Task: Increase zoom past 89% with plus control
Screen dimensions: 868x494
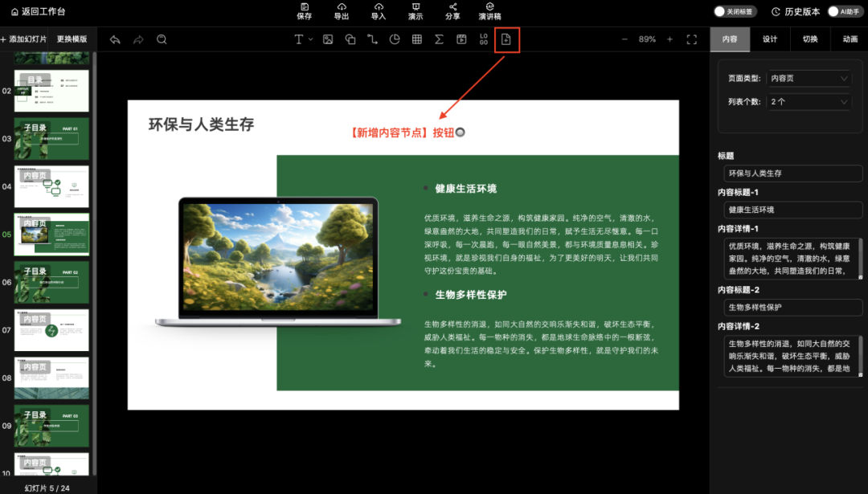Action: point(671,39)
